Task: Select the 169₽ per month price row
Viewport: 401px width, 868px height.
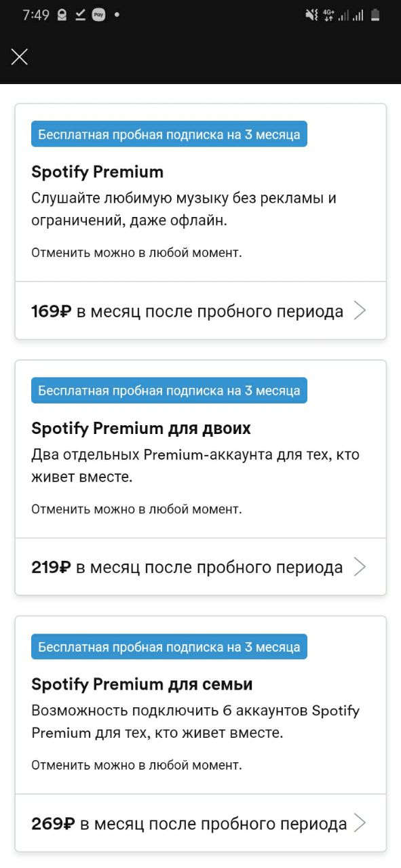Action: (x=201, y=311)
